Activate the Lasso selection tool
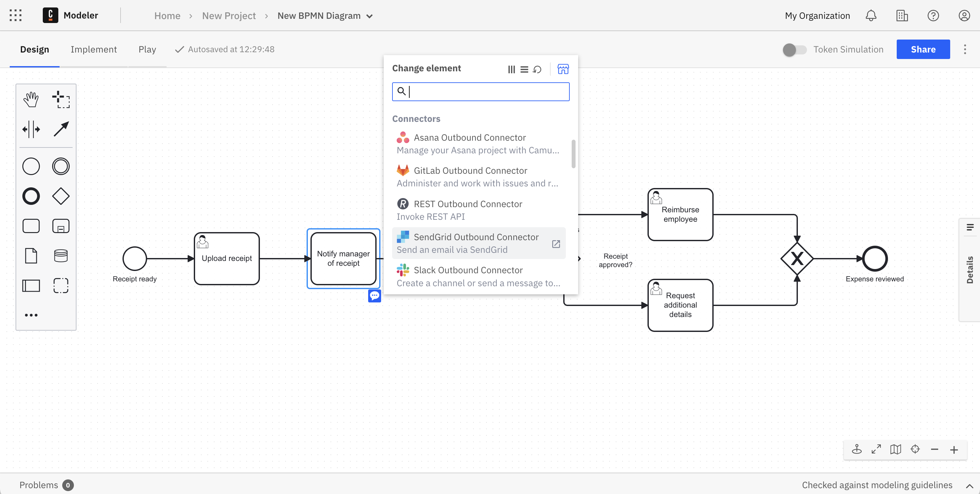This screenshot has height=494, width=980. click(x=61, y=99)
